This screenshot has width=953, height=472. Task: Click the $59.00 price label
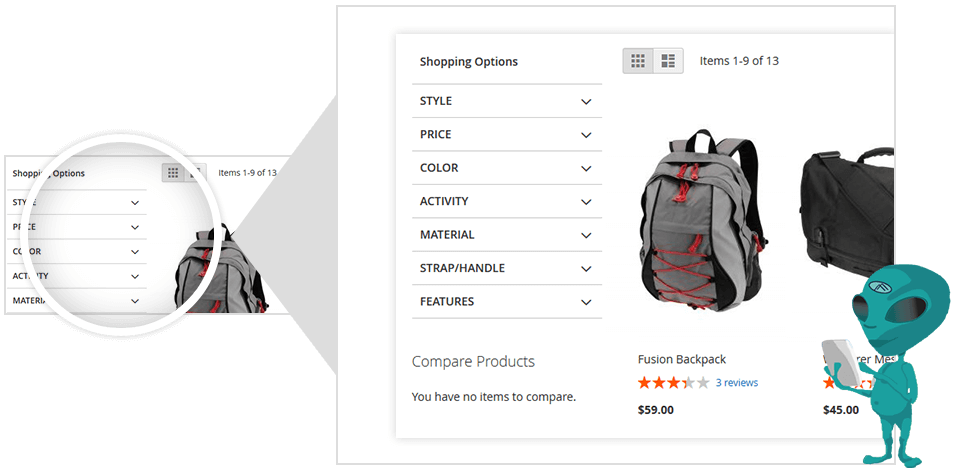(656, 410)
